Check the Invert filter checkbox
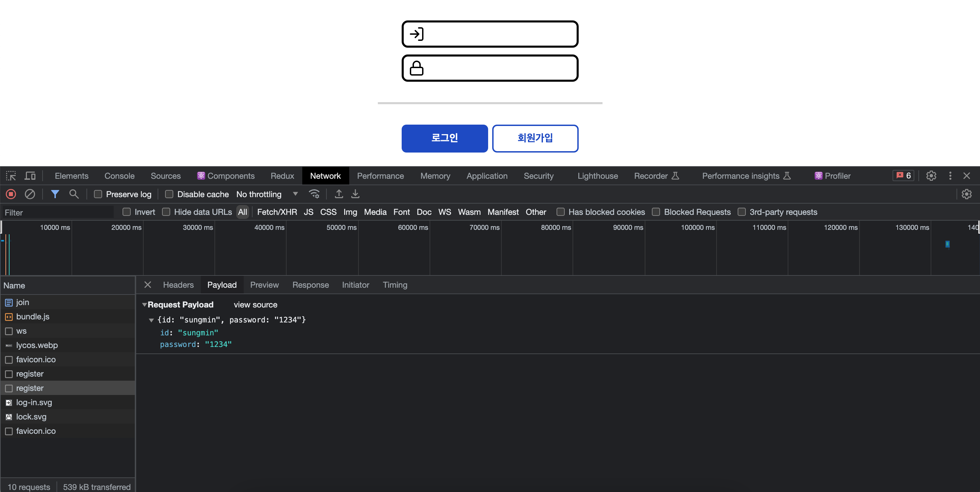This screenshot has height=492, width=980. pos(127,212)
